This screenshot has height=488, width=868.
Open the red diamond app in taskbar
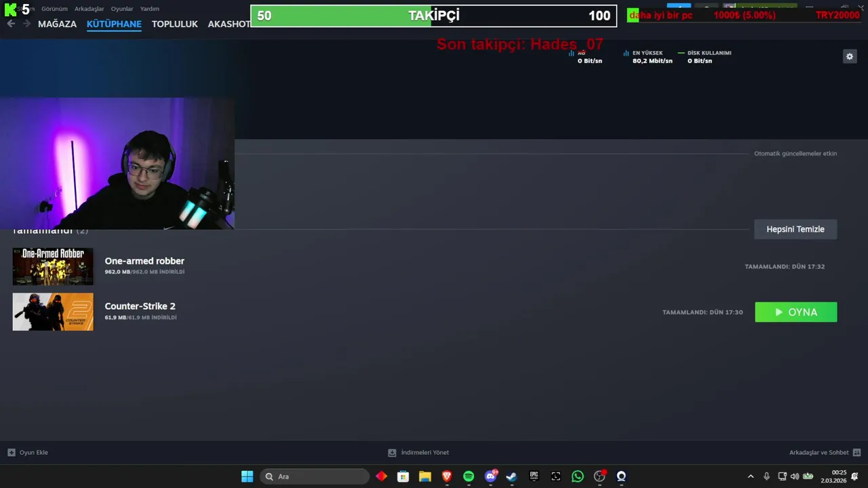[381, 476]
